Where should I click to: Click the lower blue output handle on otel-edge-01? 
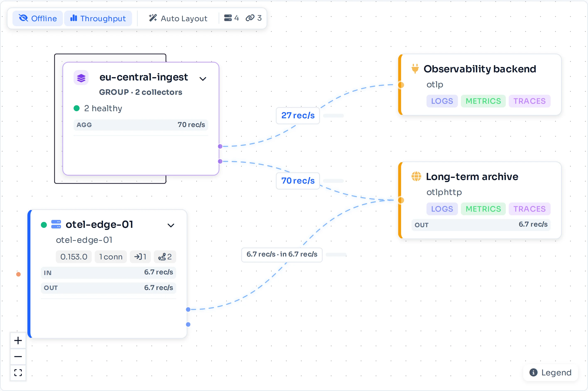point(188,324)
